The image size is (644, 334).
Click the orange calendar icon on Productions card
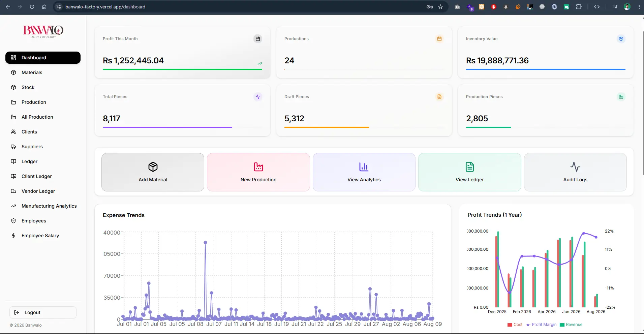coord(439,39)
